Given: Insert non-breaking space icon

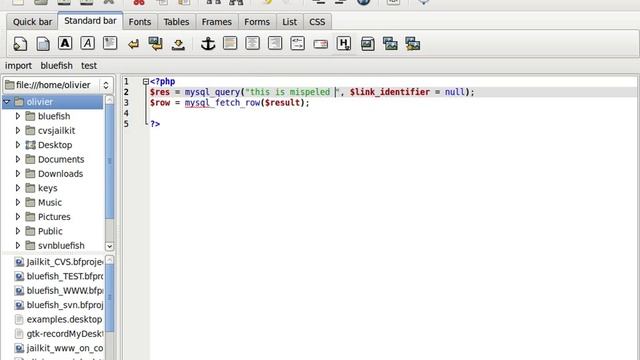Looking at the screenshot, I should click(x=178, y=44).
